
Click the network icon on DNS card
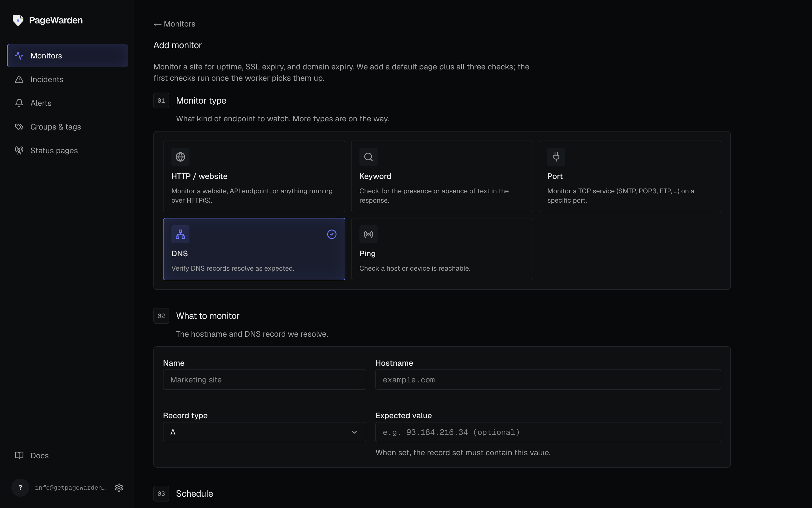180,234
